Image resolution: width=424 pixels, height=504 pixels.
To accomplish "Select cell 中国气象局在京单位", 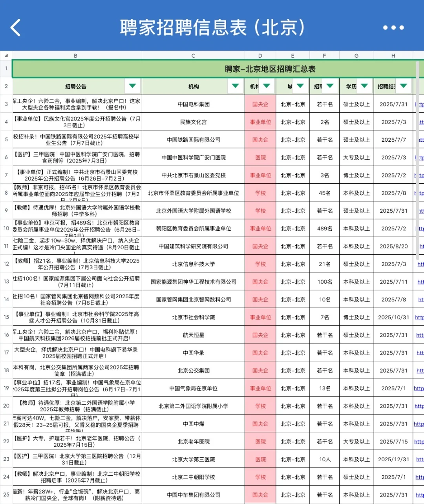I will point(194,388).
